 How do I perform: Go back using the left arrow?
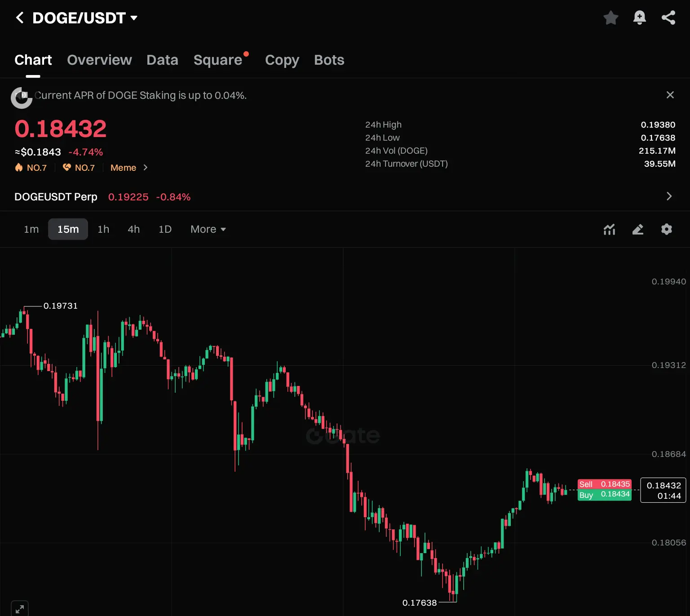[x=20, y=18]
